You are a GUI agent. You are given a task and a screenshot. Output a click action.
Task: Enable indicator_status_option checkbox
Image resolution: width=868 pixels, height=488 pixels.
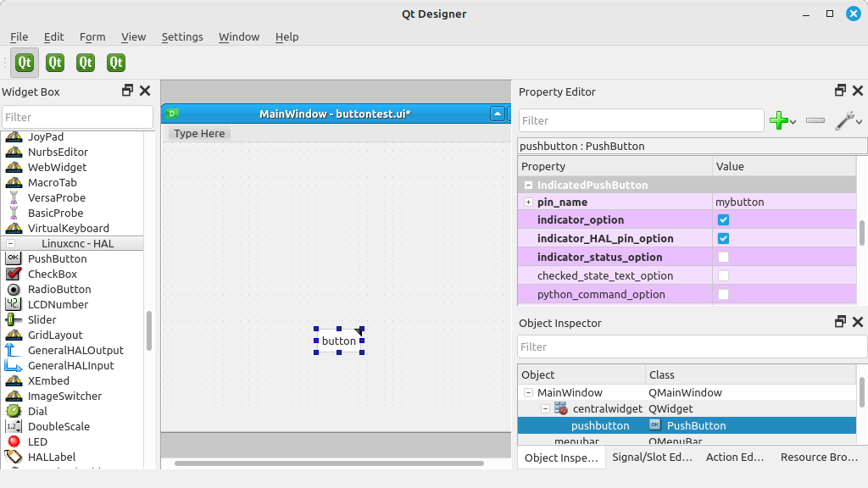(x=724, y=258)
